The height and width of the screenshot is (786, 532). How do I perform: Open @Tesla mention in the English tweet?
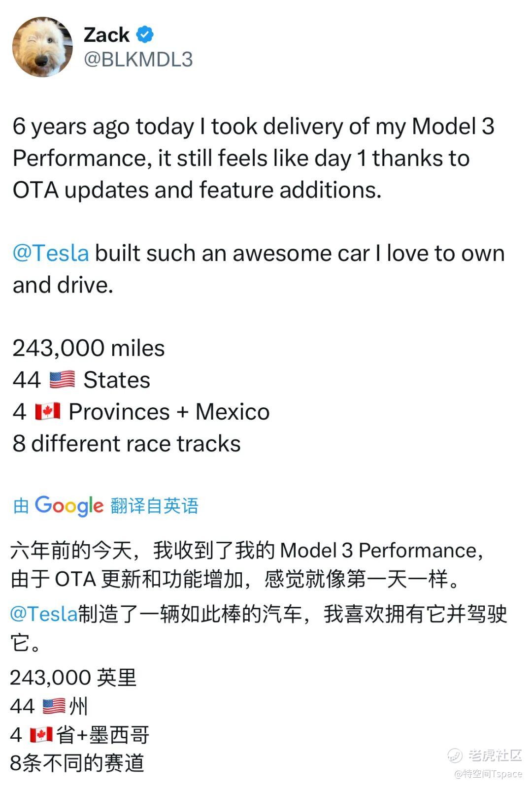(51, 253)
